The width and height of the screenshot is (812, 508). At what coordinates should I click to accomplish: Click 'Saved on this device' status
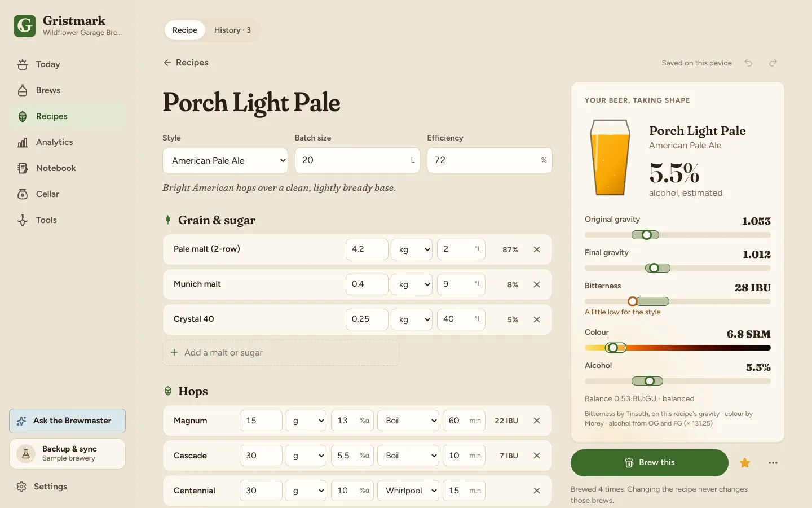[696, 63]
